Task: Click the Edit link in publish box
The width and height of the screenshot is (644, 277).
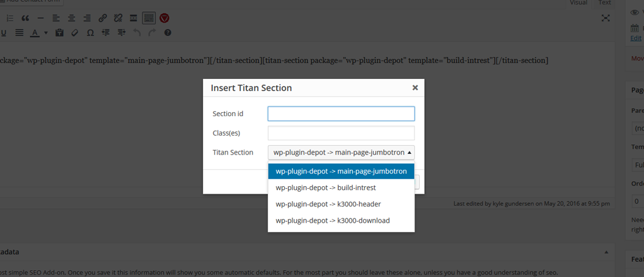Action: pos(636,38)
